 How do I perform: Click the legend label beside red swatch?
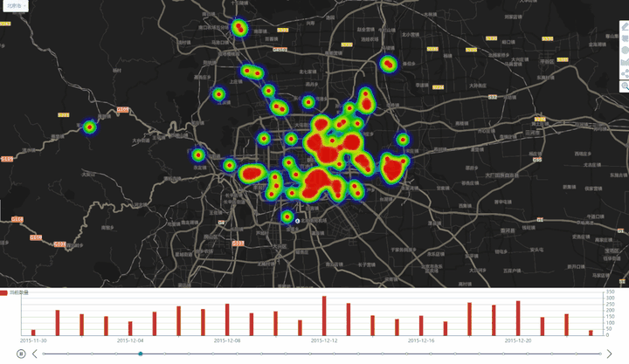tap(19, 292)
